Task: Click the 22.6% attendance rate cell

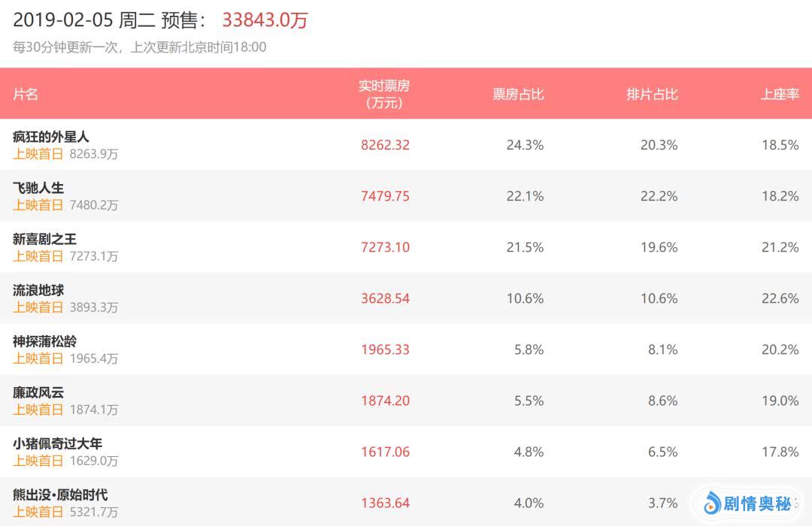Action: click(780, 298)
